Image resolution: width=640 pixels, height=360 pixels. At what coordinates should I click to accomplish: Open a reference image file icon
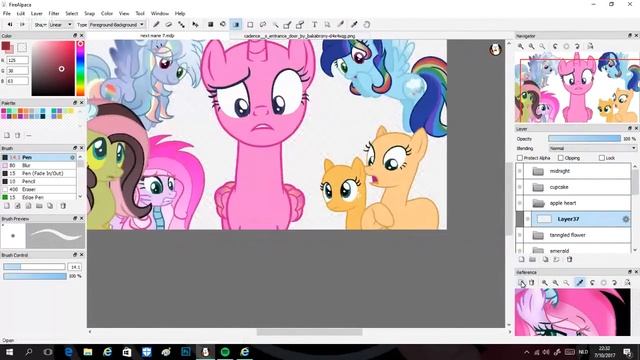(521, 282)
